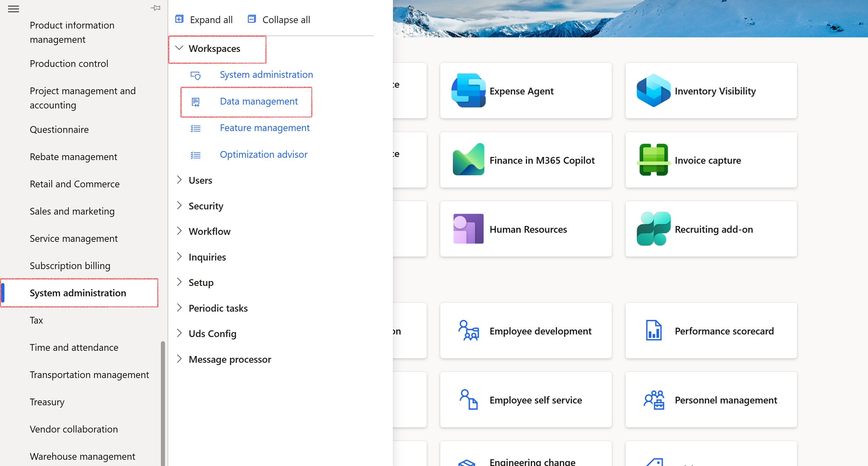Click the Expense Agent app icon
This screenshot has width=868, height=466.
pyautogui.click(x=468, y=91)
